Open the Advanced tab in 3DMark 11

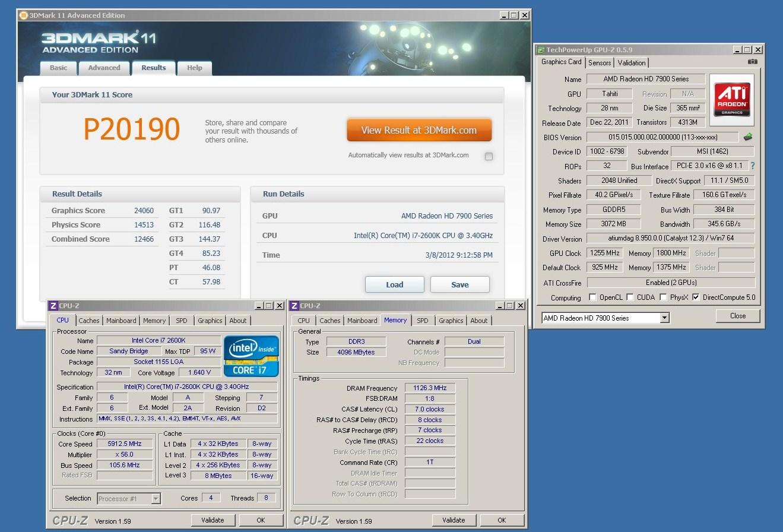click(x=104, y=68)
